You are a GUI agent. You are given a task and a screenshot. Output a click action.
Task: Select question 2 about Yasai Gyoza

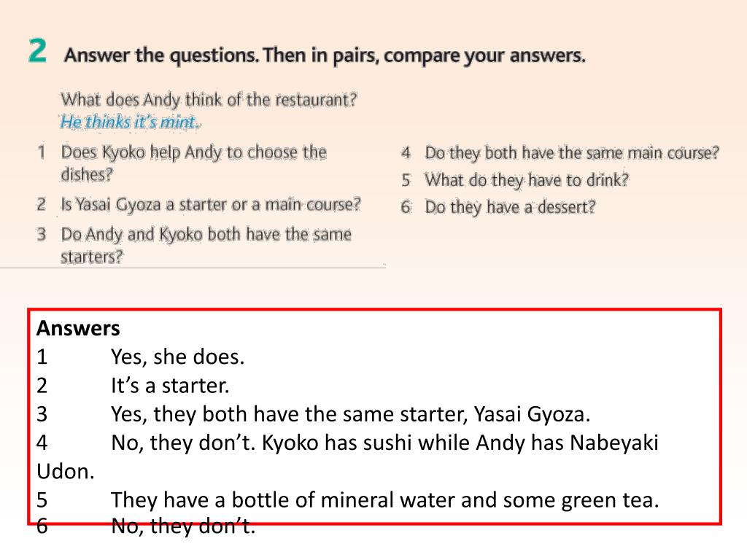211,205
